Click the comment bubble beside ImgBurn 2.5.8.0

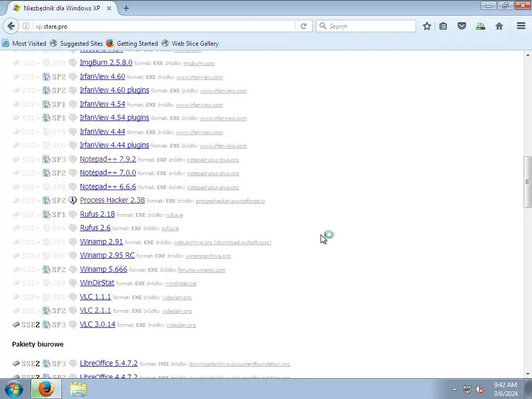pyautogui.click(x=73, y=63)
